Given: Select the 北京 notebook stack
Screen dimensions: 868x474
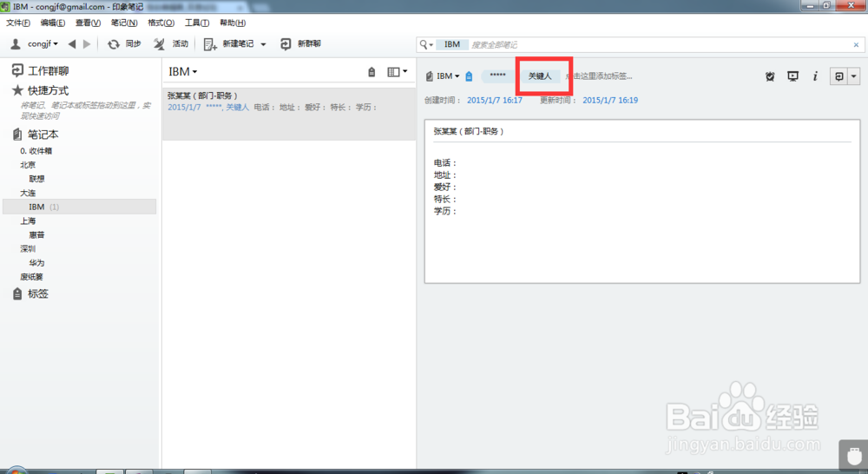Looking at the screenshot, I should (28, 164).
